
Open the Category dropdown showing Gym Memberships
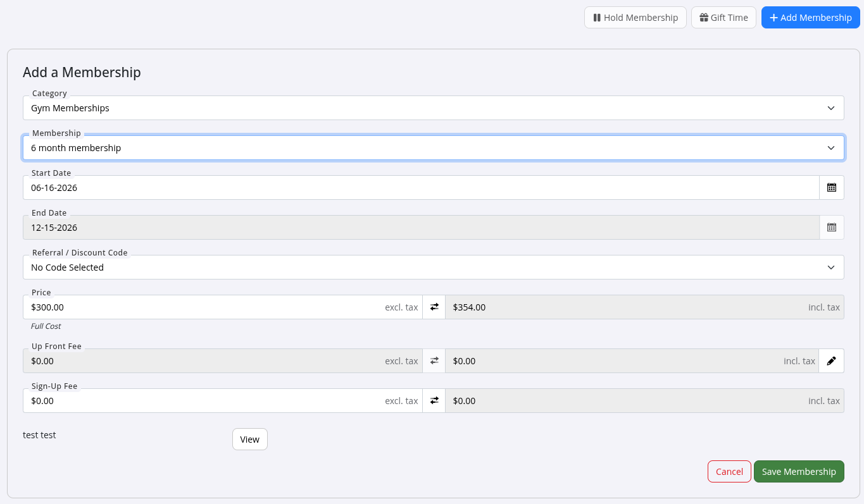[434, 108]
